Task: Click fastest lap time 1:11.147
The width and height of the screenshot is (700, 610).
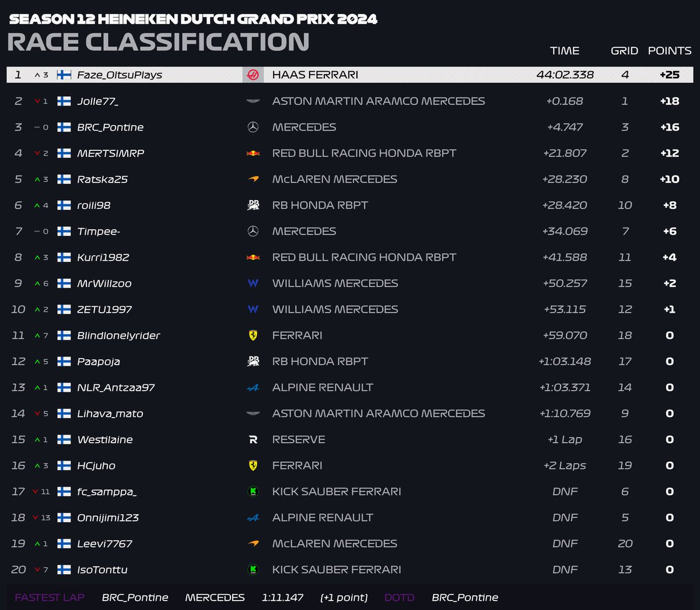Action: coord(282,598)
